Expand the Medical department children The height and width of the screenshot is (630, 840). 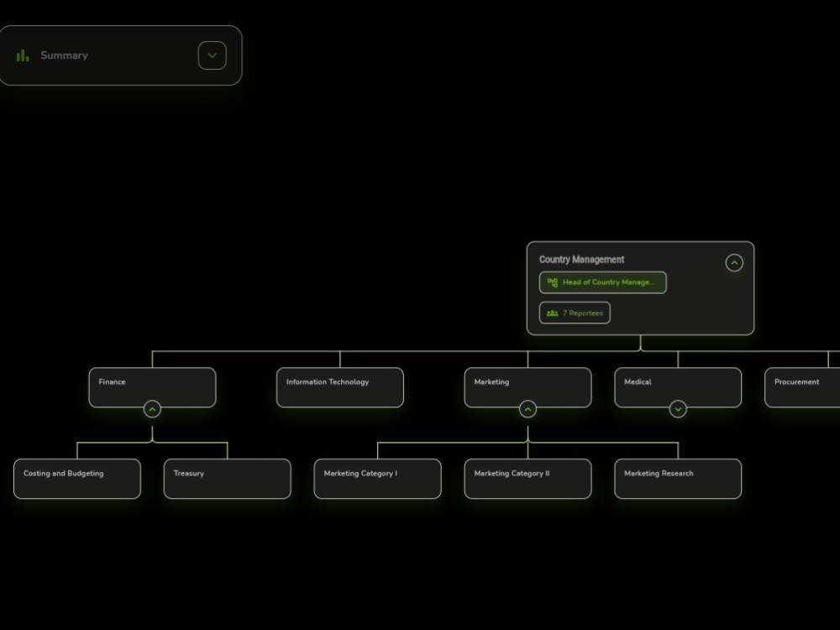[x=678, y=409]
